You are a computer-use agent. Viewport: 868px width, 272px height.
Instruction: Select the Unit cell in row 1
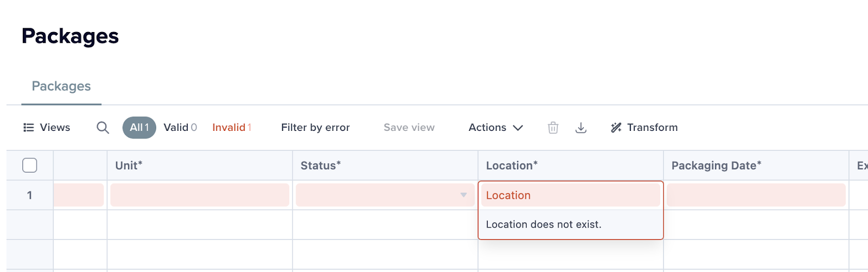(x=200, y=195)
